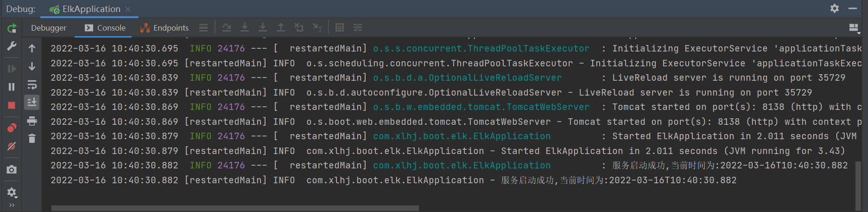Click the Resume Program icon
The height and width of the screenshot is (212, 868).
coord(12,69)
